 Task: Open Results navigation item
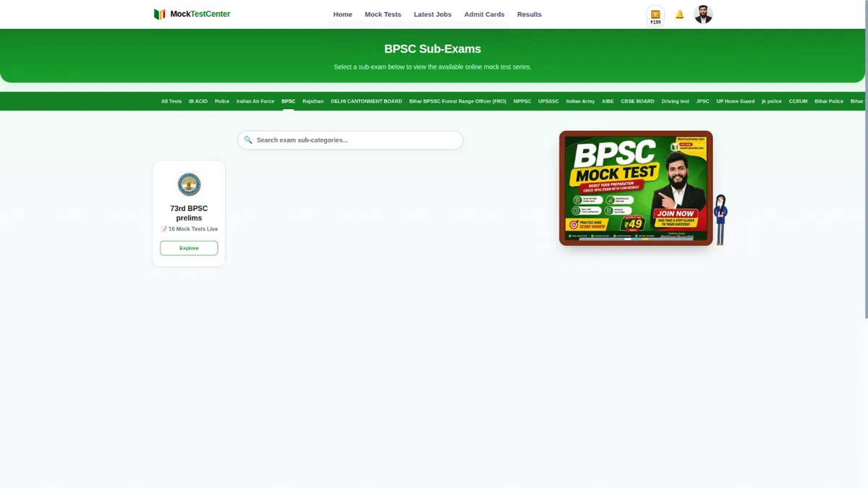(529, 14)
